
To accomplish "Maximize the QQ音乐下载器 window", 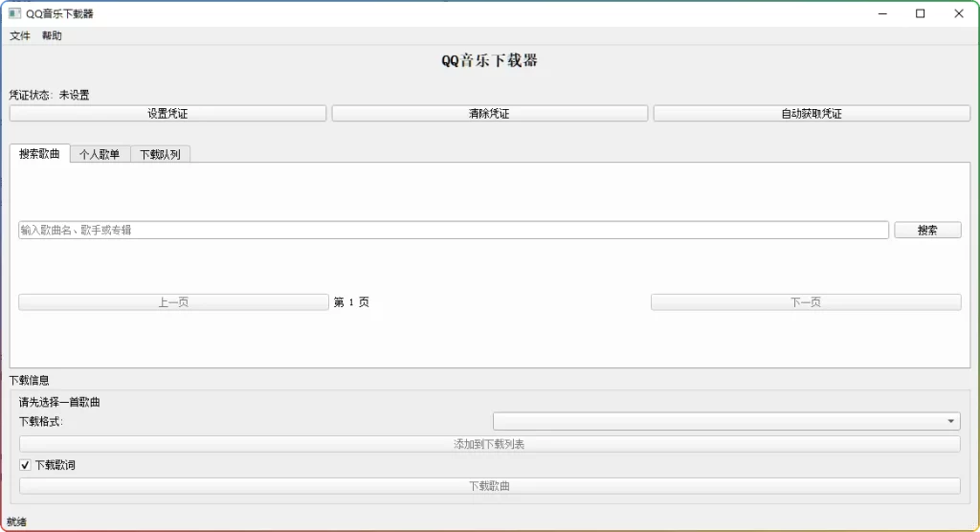I will (x=921, y=13).
